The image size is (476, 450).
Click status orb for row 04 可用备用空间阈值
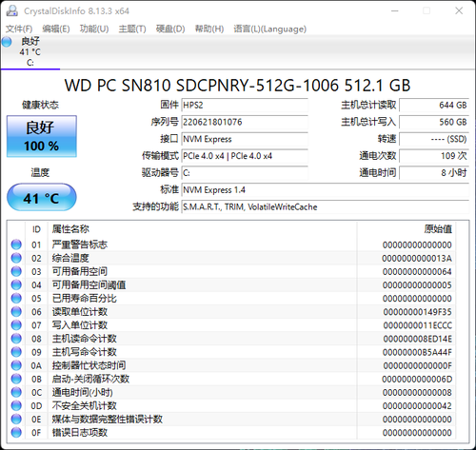[16, 284]
